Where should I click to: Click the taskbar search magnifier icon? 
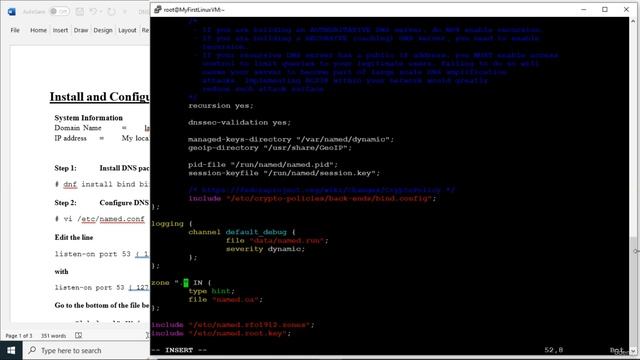pos(32,350)
